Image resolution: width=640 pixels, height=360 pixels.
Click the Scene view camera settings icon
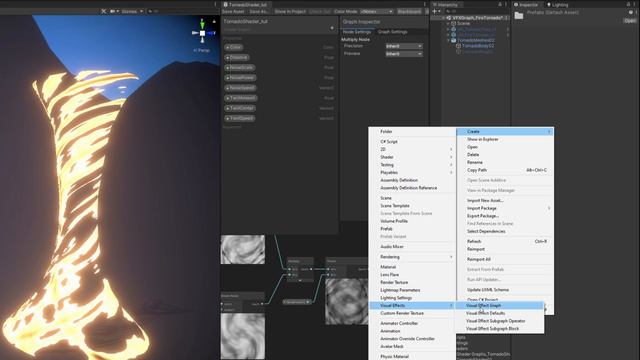(x=114, y=11)
